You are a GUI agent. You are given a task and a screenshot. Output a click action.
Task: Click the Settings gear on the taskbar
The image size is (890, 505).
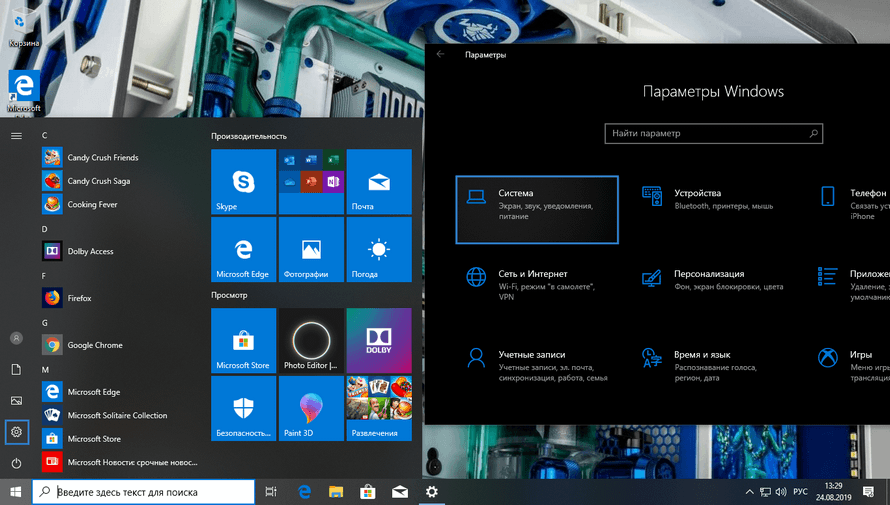point(431,492)
